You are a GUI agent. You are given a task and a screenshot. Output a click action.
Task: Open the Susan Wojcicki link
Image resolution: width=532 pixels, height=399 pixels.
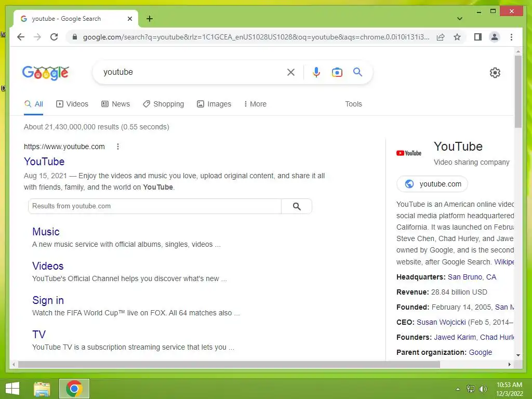[441, 322]
